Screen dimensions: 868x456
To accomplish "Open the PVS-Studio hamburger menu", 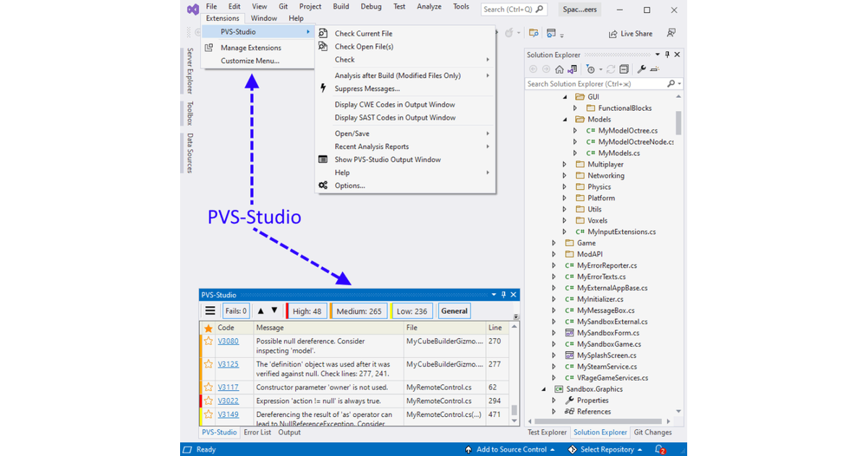I will pyautogui.click(x=210, y=311).
